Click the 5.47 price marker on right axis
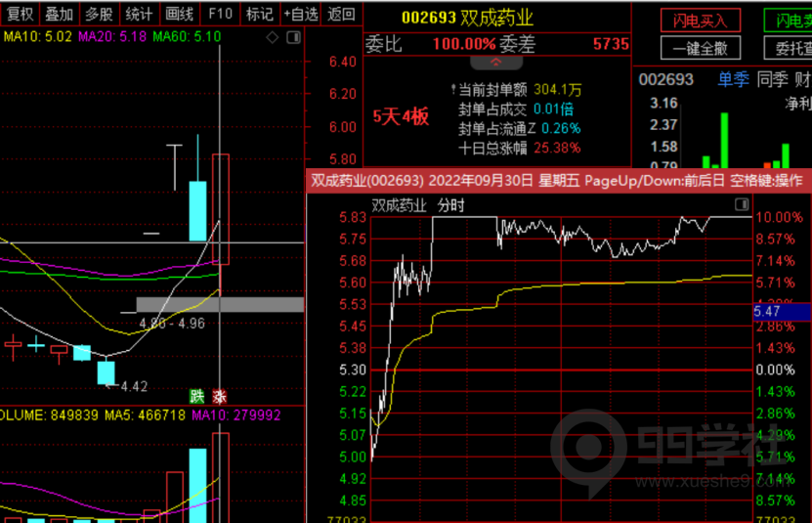 tap(782, 311)
